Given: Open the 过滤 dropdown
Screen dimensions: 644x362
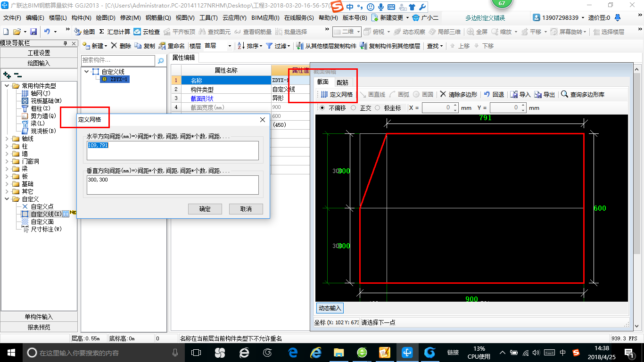Looking at the screenshot, I should (x=279, y=46).
